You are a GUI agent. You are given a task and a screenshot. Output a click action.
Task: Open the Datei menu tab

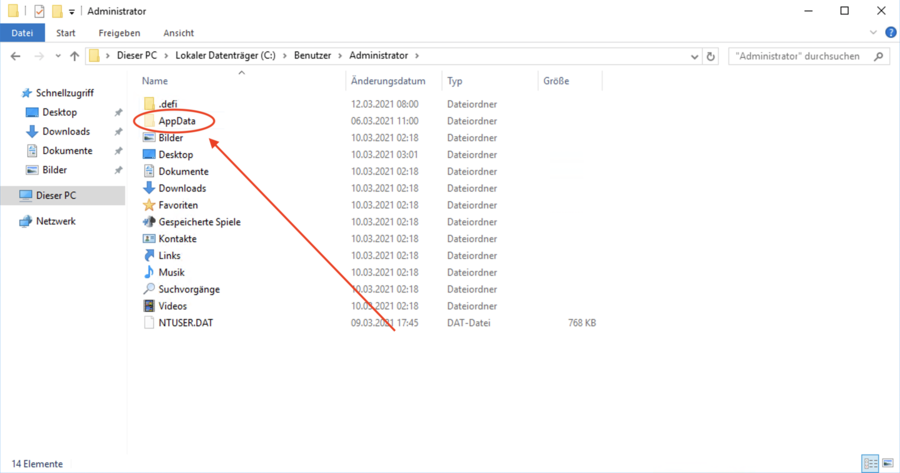(x=22, y=33)
